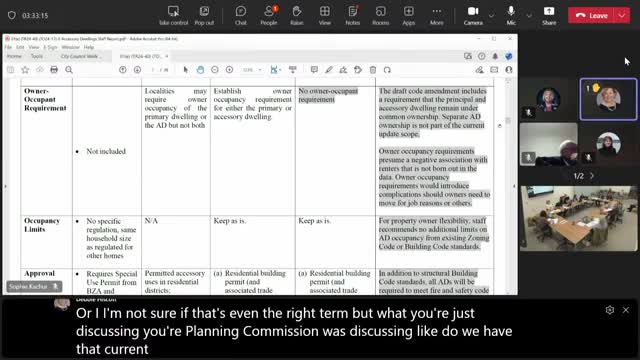Open Breakout Rooms
Image resolution: width=640 pixels, height=360 pixels.
point(380,16)
